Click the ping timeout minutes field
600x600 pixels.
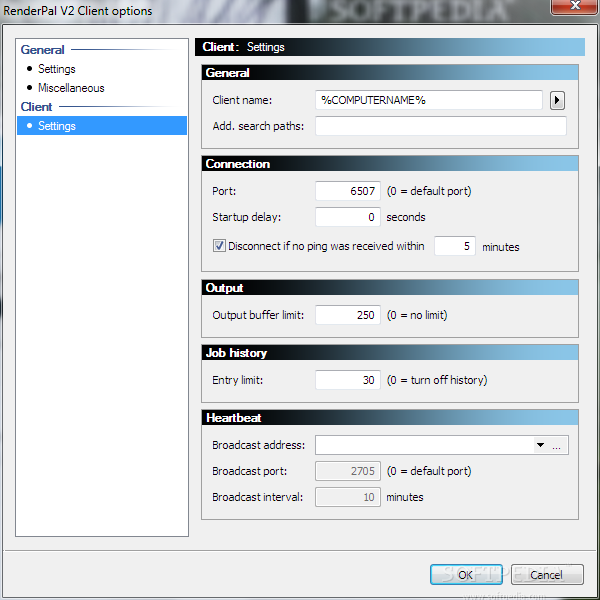[455, 246]
